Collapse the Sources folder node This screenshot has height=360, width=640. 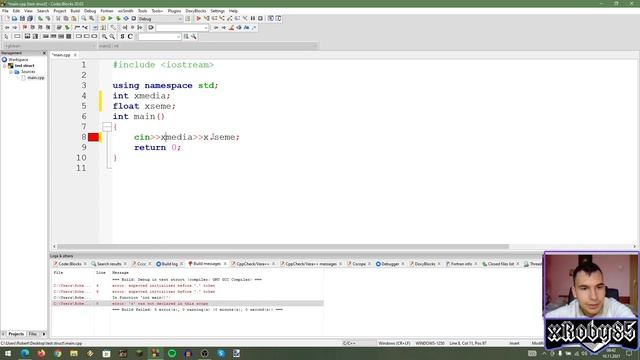11,72
